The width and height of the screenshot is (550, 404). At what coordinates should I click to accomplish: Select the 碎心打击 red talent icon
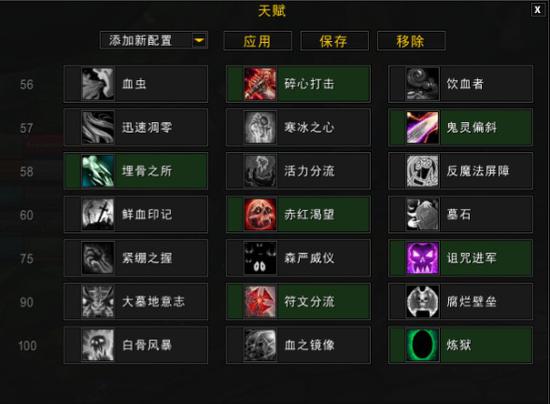pyautogui.click(x=260, y=84)
